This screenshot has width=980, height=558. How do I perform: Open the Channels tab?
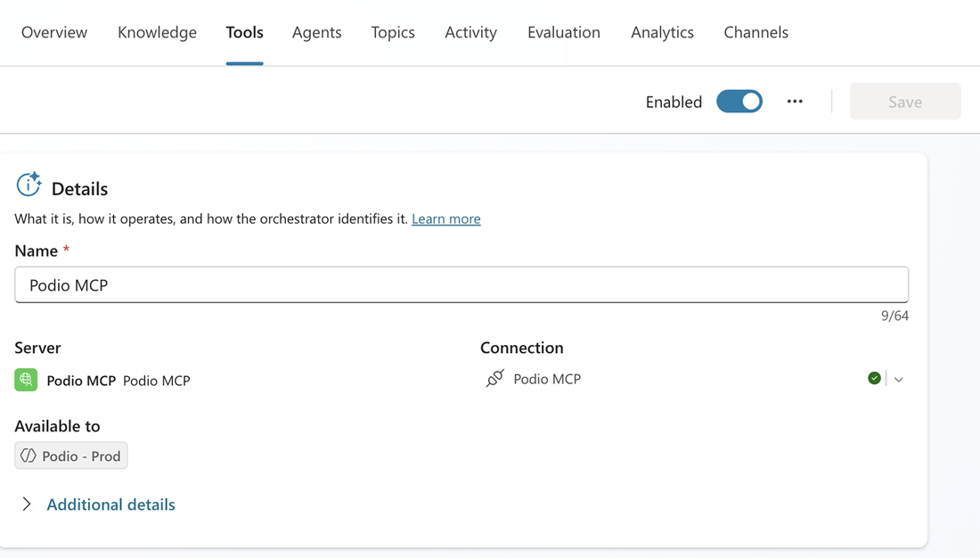coord(755,32)
